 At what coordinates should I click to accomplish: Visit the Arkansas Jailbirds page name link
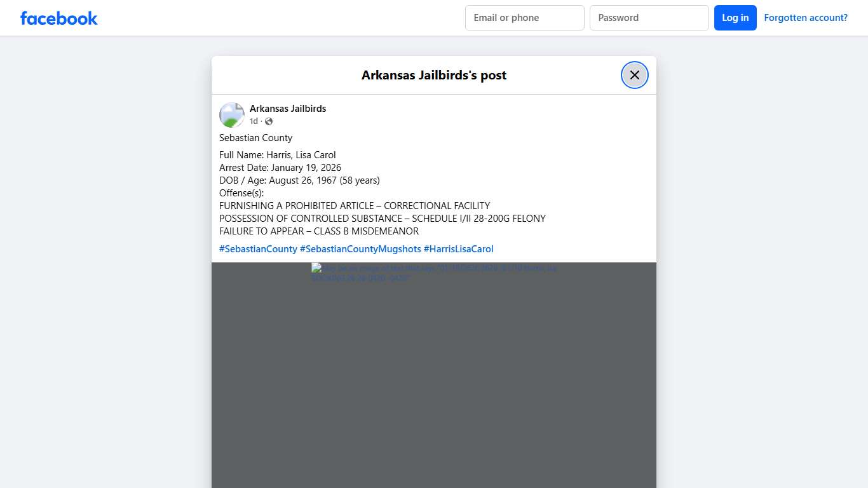click(x=287, y=109)
